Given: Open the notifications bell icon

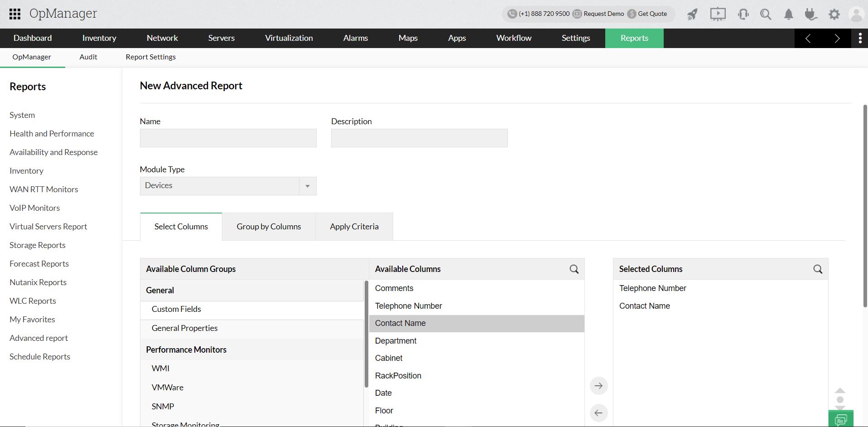Looking at the screenshot, I should pos(789,14).
